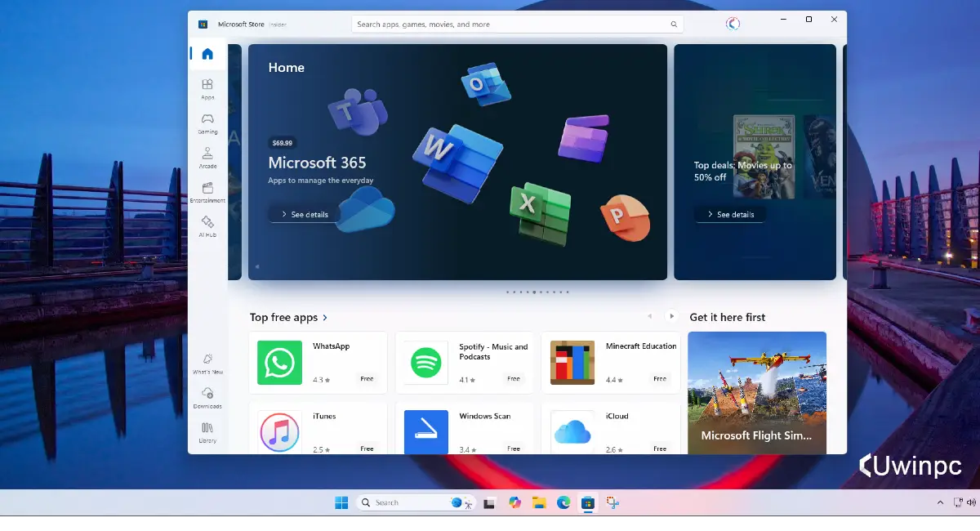980x531 pixels.
Task: Click the Free button for Windows Scan
Action: tap(514, 448)
